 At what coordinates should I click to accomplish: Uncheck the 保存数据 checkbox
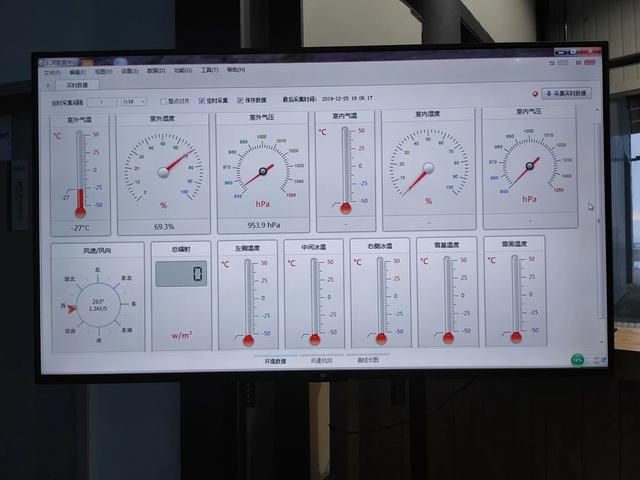(240, 100)
